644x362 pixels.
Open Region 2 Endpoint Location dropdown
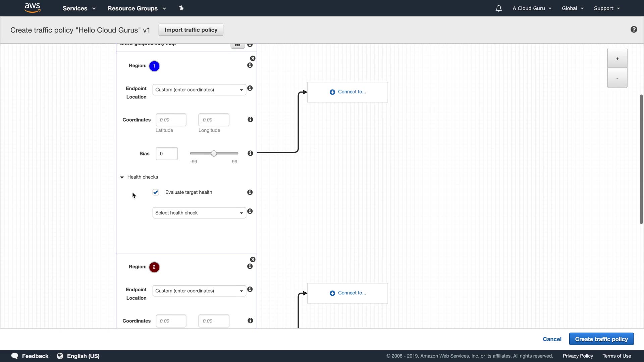(x=199, y=291)
